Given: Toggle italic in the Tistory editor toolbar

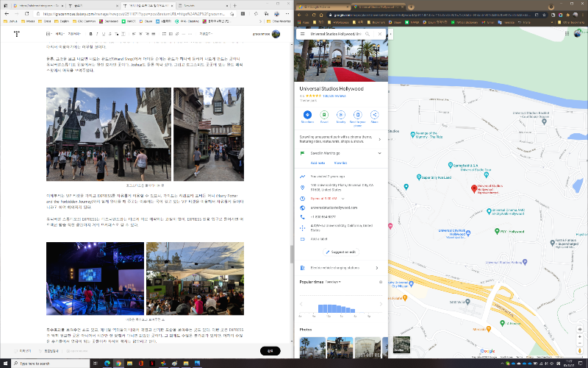Looking at the screenshot, I should pos(97,34).
